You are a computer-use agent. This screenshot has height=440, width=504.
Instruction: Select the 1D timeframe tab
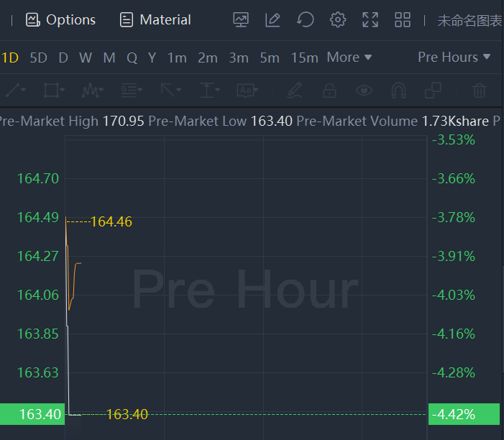pyautogui.click(x=10, y=58)
